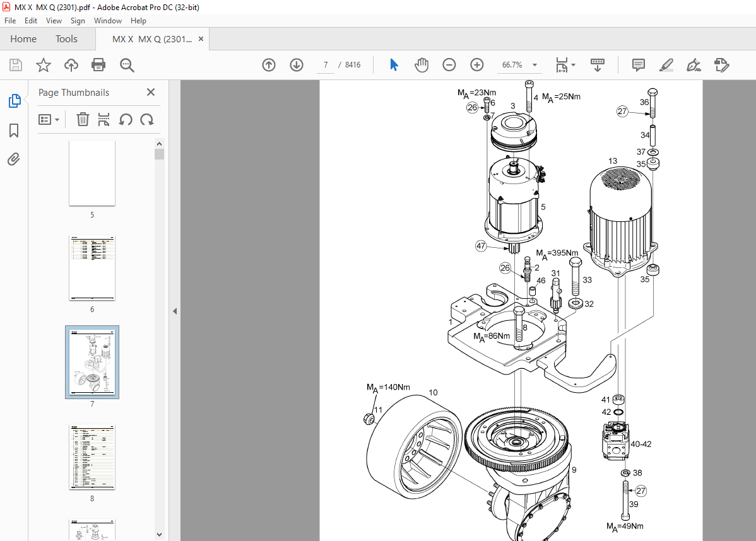The image size is (756, 541).
Task: Go to next page with the down arrow
Action: [x=297, y=65]
